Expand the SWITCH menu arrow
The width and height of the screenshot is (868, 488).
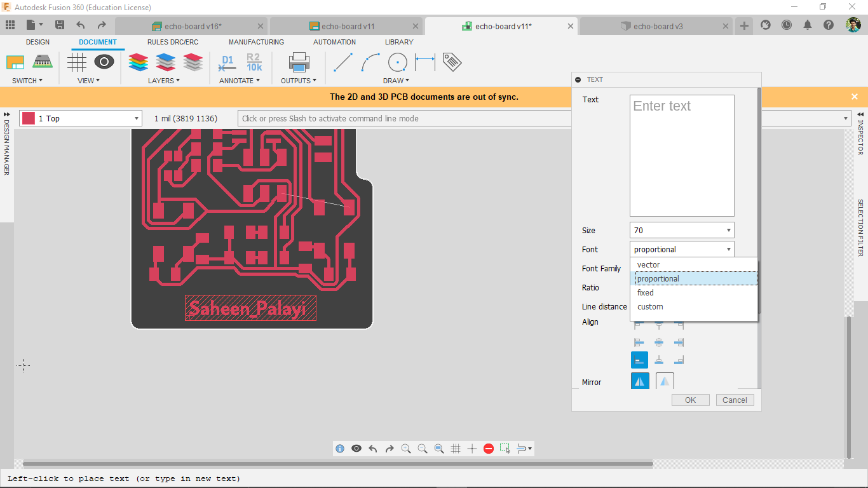click(x=41, y=81)
